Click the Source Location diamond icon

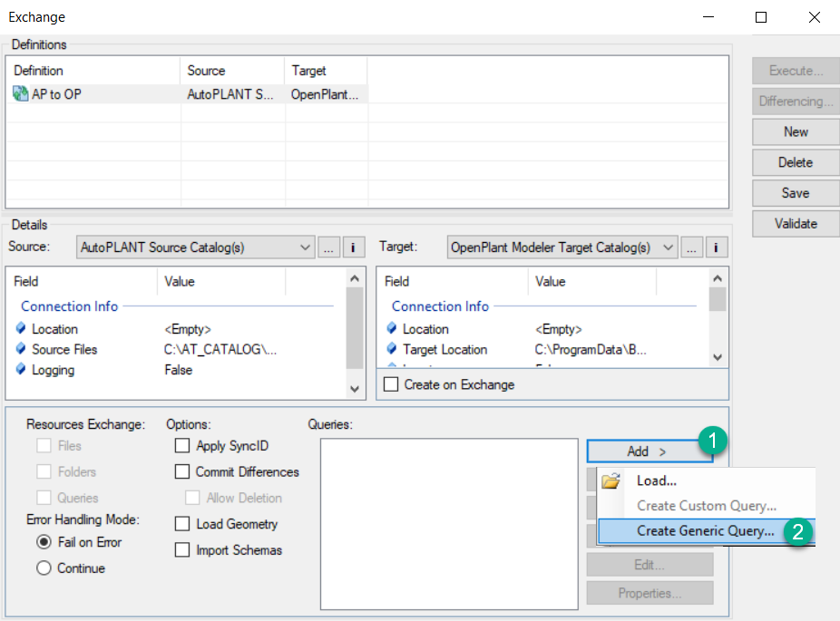(21, 327)
